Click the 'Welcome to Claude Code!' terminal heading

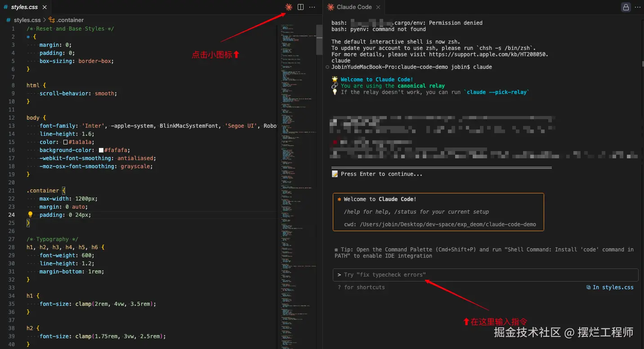pos(377,80)
